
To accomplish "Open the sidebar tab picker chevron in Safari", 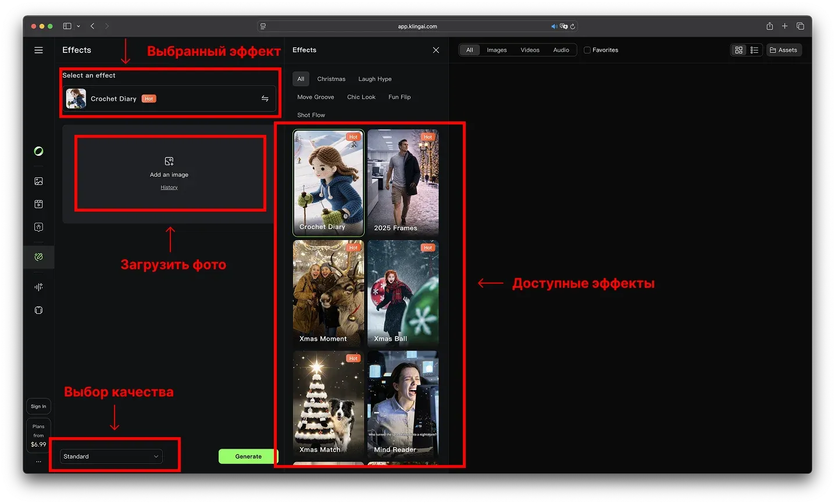I will click(78, 26).
